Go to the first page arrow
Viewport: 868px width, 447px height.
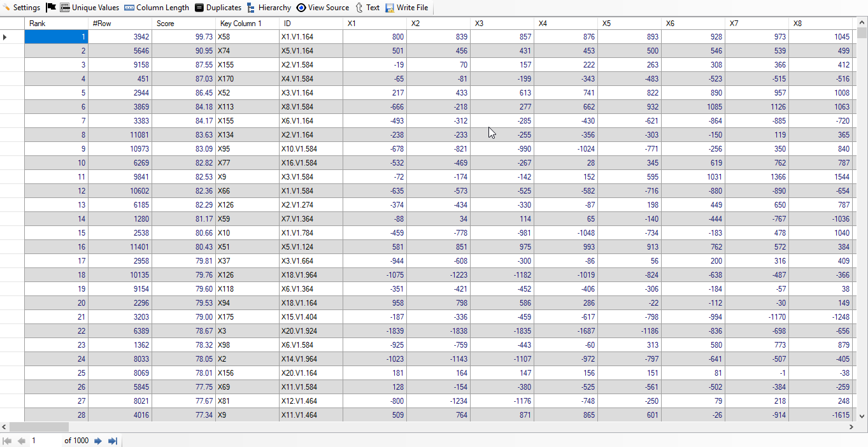pyautogui.click(x=7, y=441)
